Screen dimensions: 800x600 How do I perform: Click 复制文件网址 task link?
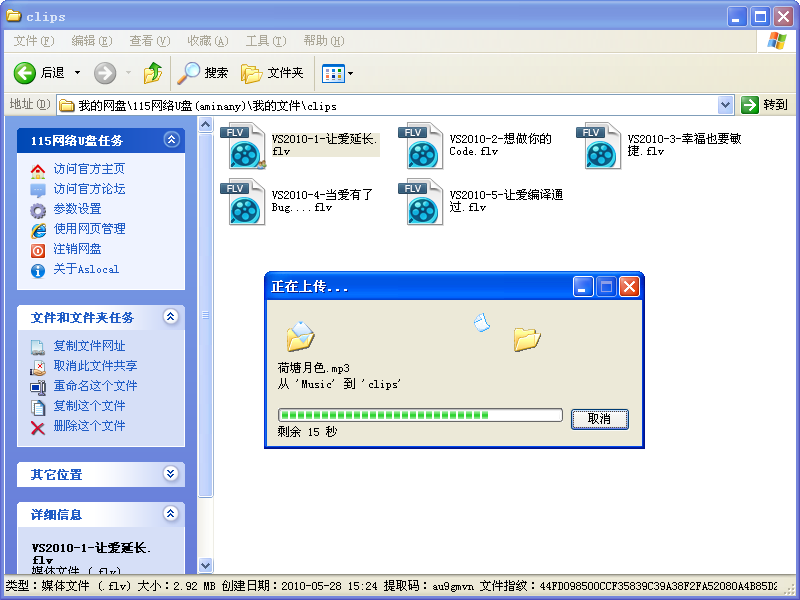[89, 346]
